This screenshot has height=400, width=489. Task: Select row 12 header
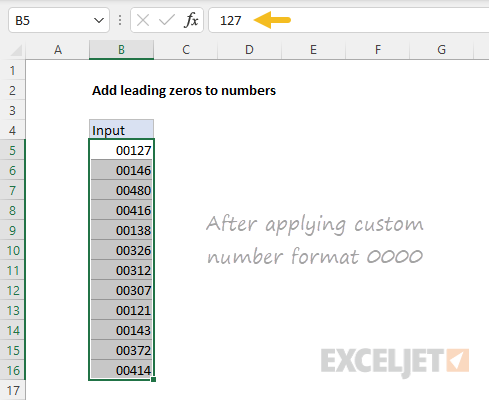[x=13, y=290]
